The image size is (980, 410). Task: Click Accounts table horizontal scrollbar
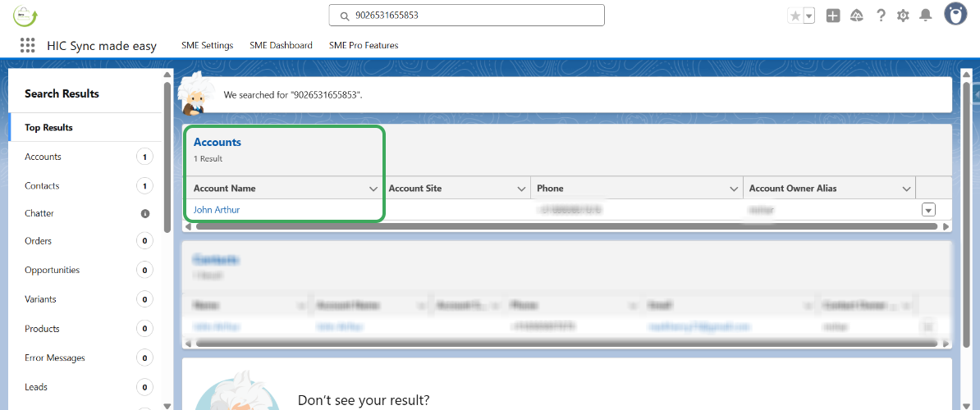pyautogui.click(x=566, y=226)
